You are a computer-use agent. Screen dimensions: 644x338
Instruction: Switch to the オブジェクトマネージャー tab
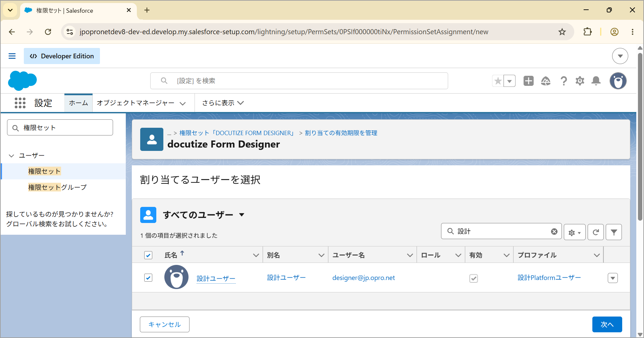pyautogui.click(x=136, y=103)
